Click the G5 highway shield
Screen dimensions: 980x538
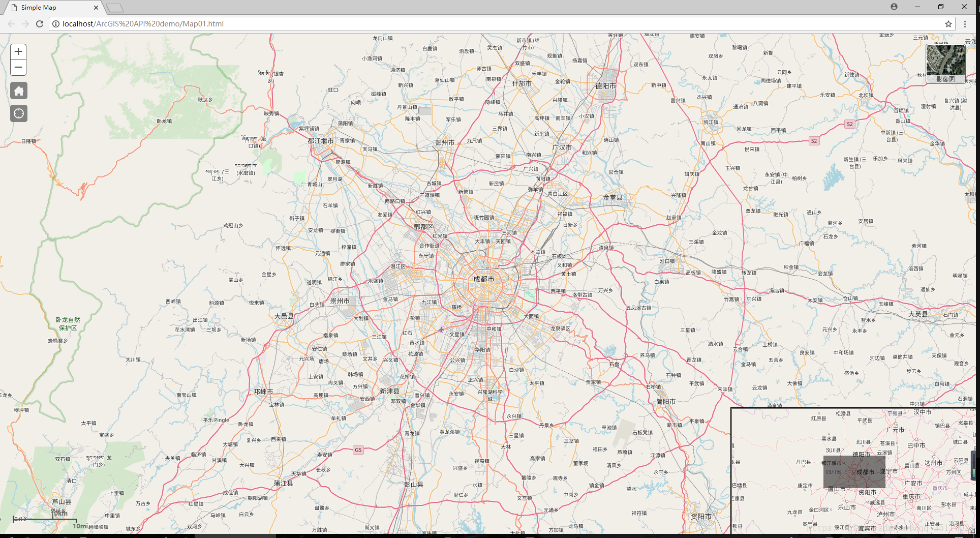pyautogui.click(x=358, y=450)
